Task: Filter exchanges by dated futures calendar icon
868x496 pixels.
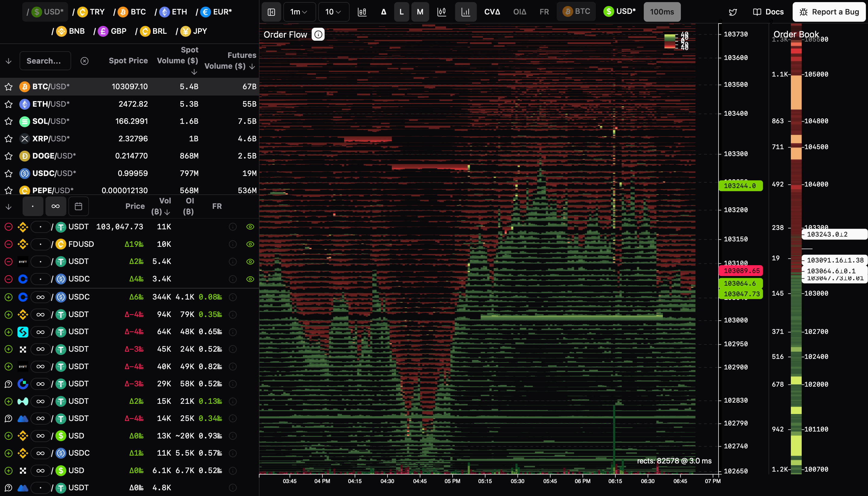Action: 78,206
